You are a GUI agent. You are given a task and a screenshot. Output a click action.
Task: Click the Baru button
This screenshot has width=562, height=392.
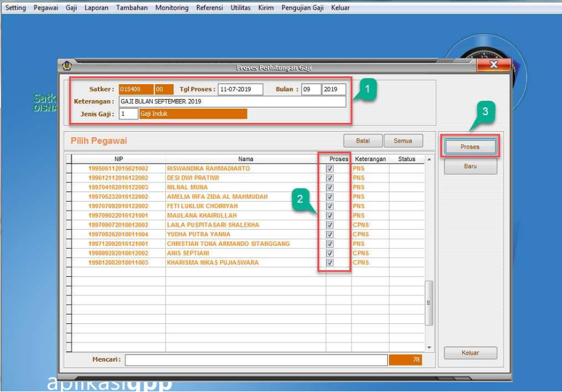pos(470,166)
